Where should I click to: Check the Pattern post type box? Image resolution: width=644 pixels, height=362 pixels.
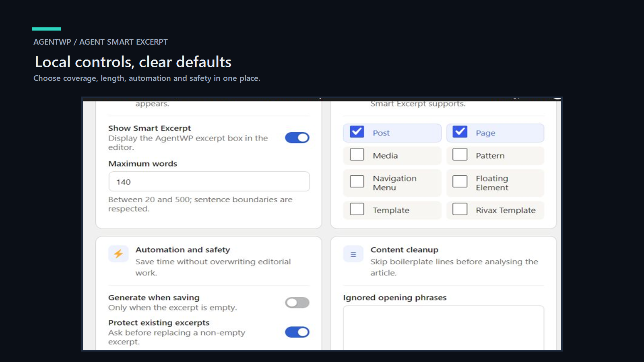click(460, 155)
